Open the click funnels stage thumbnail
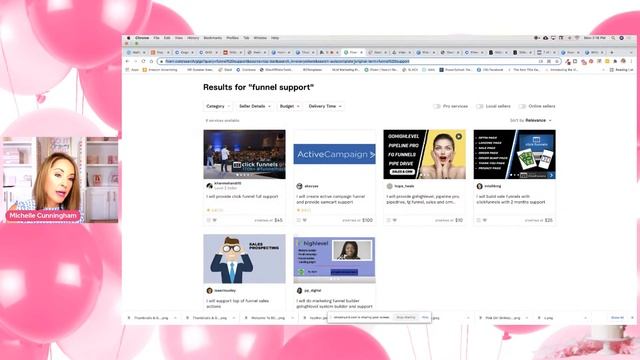Image resolution: width=640 pixels, height=360 pixels. [244, 154]
